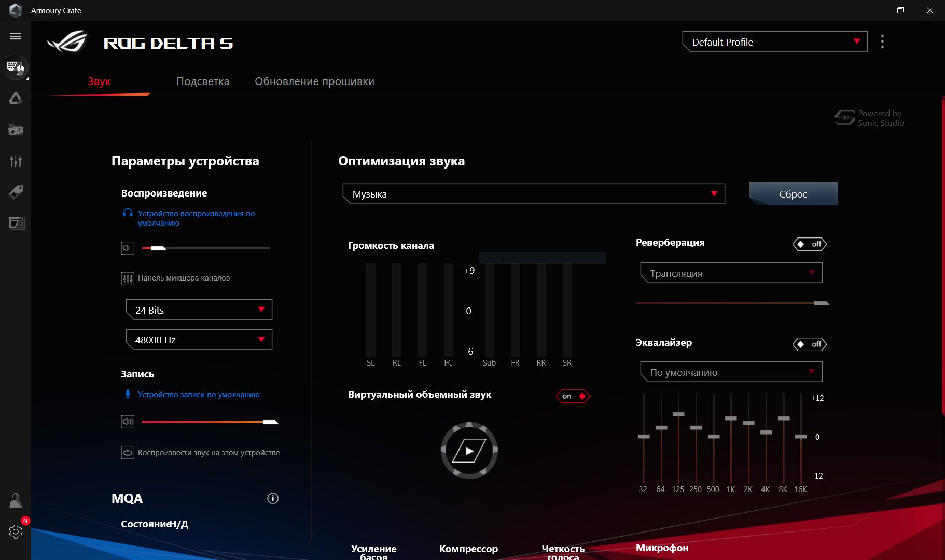Open the Default Profile dropdown
Image resolution: width=945 pixels, height=560 pixels.
tap(775, 41)
